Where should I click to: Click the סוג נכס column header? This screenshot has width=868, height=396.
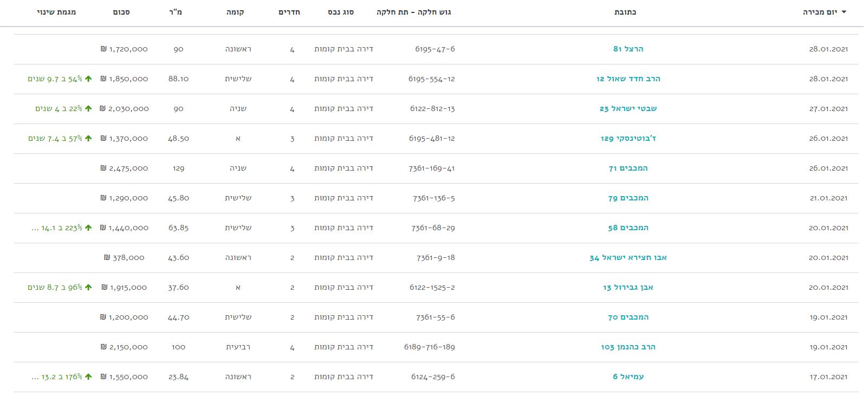pyautogui.click(x=341, y=12)
